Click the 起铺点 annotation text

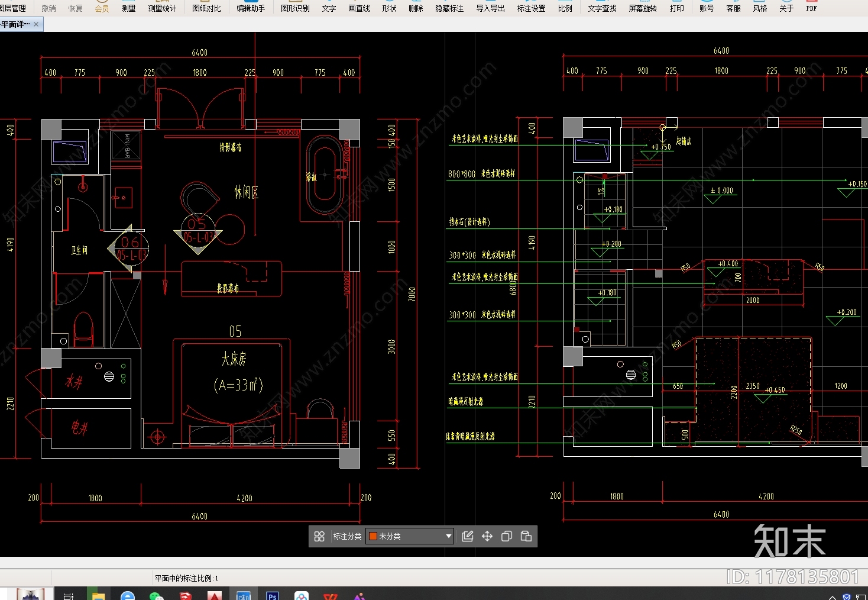tap(684, 141)
